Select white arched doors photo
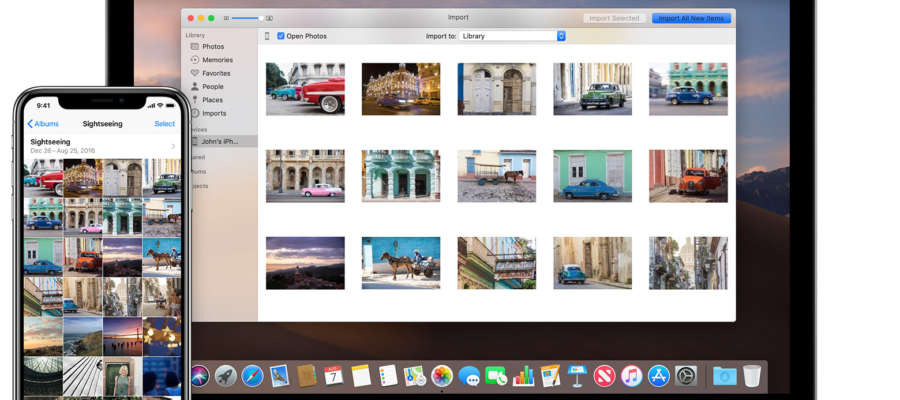Image resolution: width=900 pixels, height=400 pixels. (496, 89)
